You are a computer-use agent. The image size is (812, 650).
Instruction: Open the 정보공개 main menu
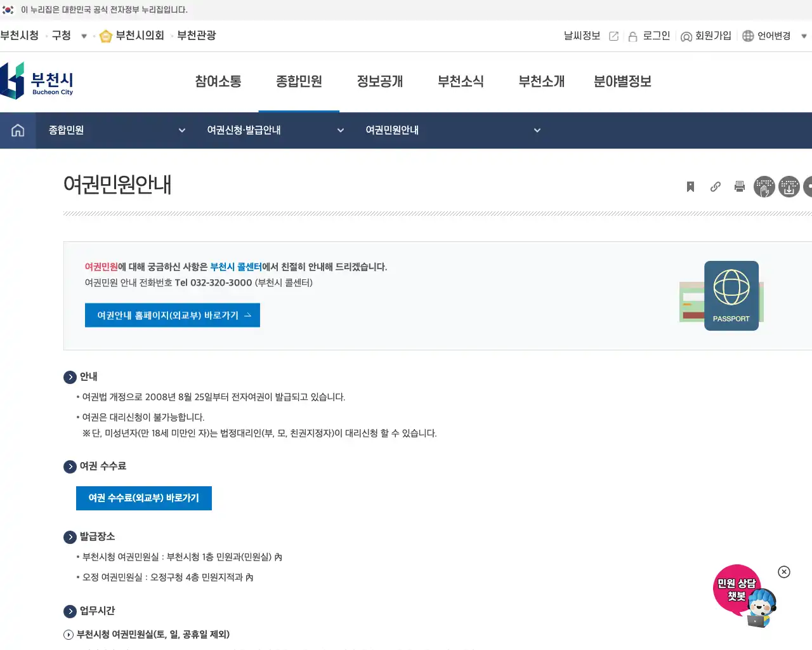click(380, 81)
